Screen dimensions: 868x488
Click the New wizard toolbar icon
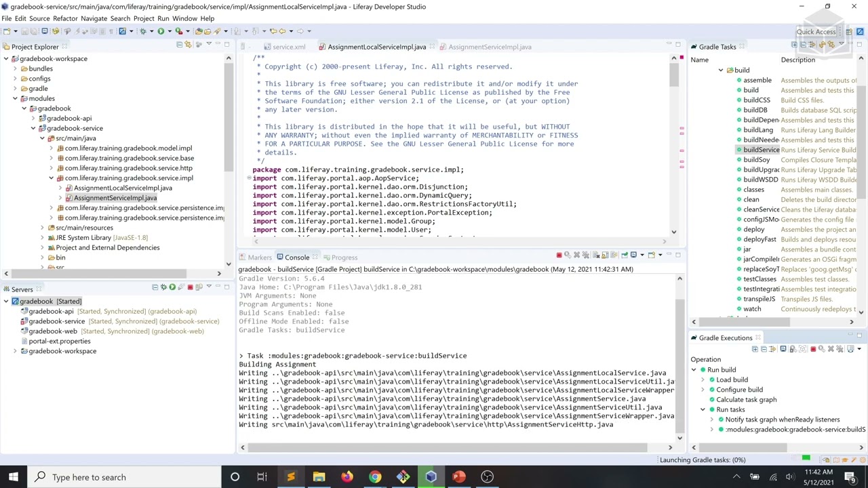pyautogui.click(x=6, y=31)
